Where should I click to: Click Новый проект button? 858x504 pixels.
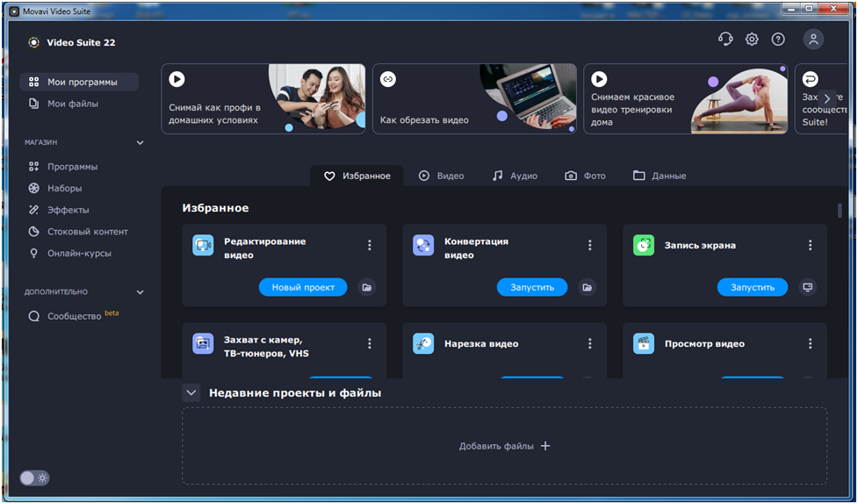[303, 287]
